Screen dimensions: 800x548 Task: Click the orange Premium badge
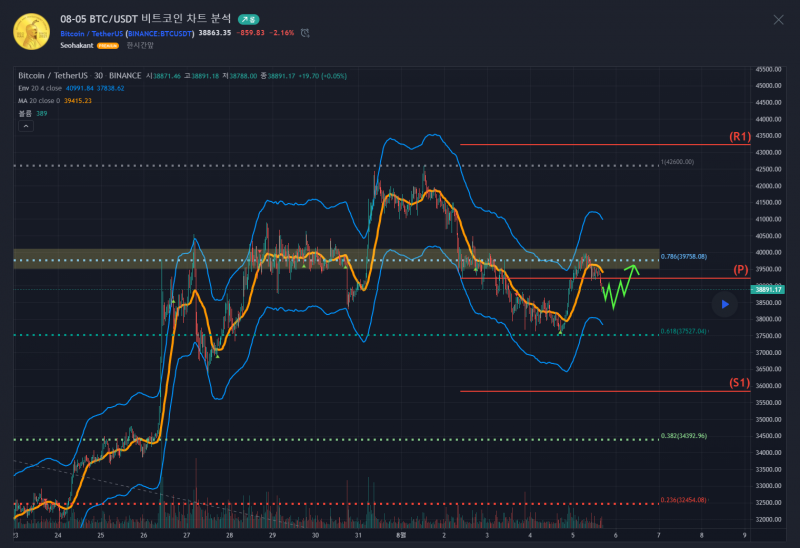point(107,46)
